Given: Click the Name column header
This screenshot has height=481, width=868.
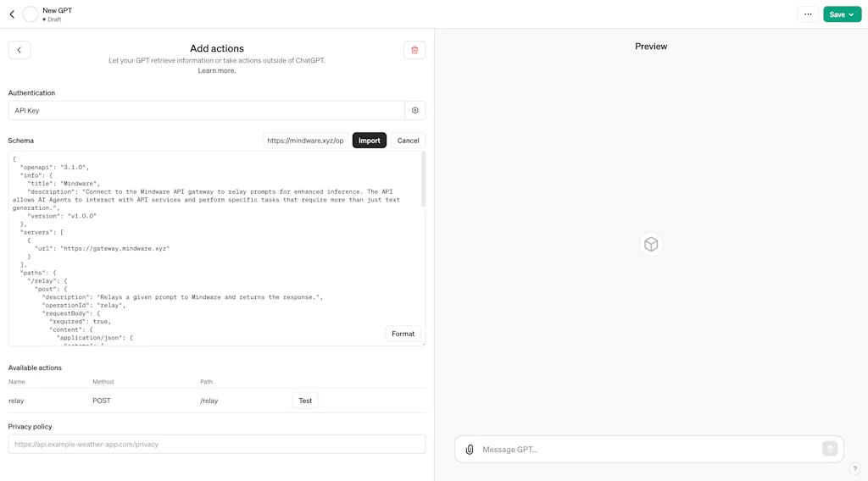Looking at the screenshot, I should pyautogui.click(x=17, y=382).
